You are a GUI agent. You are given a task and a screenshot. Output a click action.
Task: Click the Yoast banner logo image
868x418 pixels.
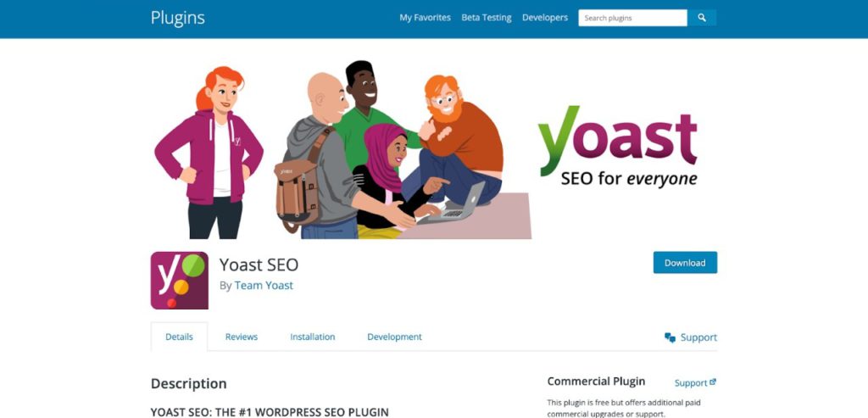(618, 147)
